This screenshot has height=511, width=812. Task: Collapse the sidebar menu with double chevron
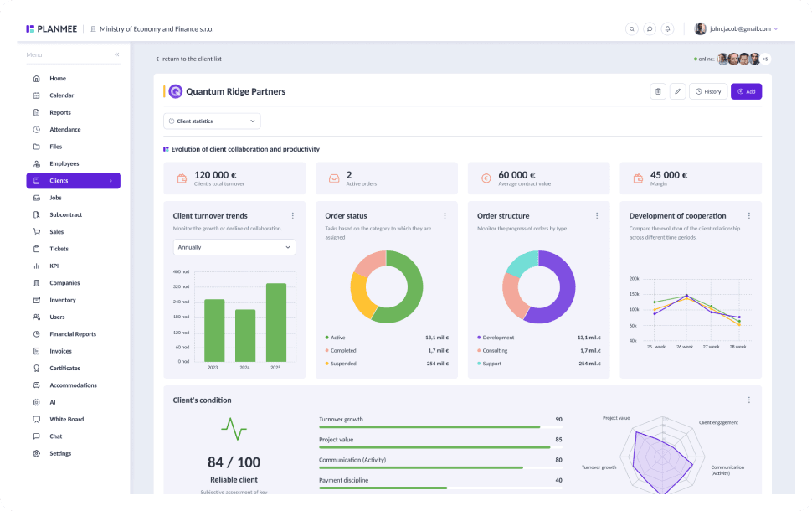pyautogui.click(x=117, y=54)
